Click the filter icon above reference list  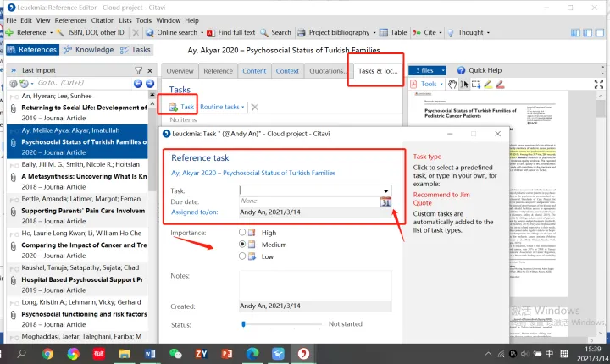(139, 70)
